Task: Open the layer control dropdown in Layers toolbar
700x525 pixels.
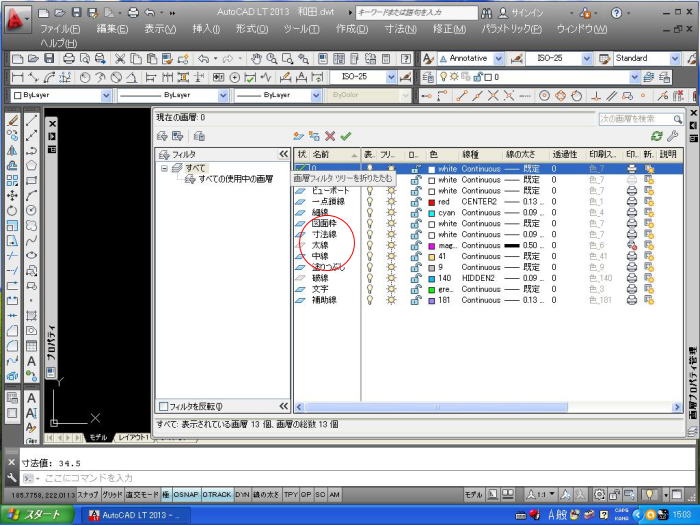Action: click(635, 77)
